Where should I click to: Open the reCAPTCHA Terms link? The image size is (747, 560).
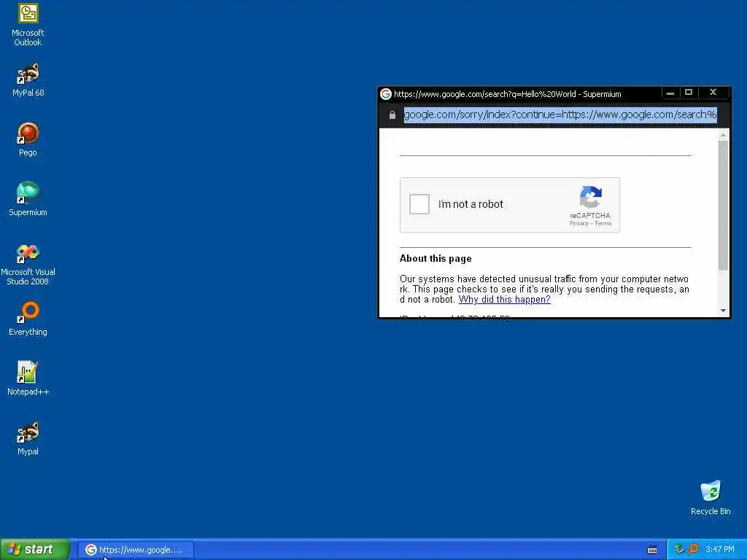pyautogui.click(x=603, y=223)
